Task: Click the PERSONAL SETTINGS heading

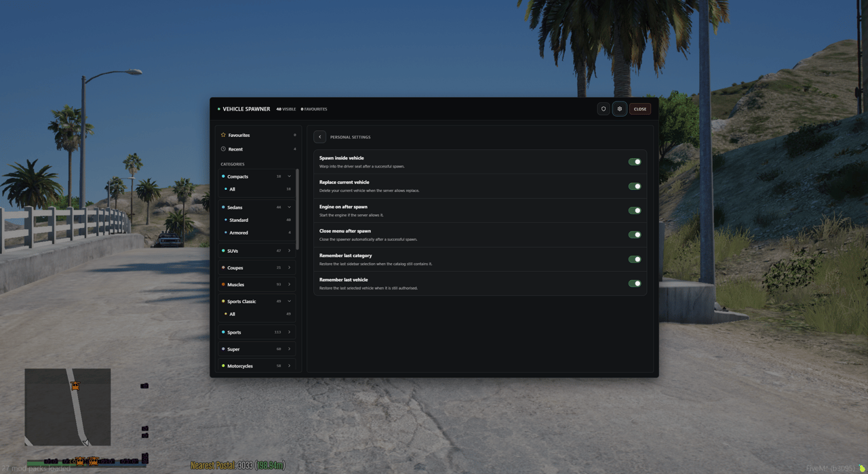Action: pos(350,137)
